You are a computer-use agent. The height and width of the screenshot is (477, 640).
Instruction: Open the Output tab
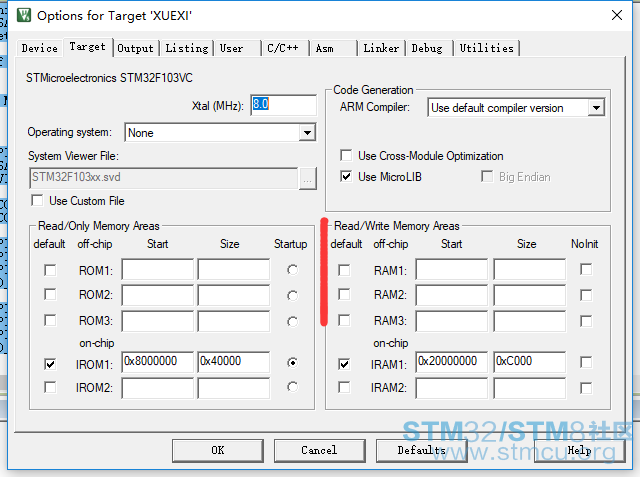[x=135, y=48]
